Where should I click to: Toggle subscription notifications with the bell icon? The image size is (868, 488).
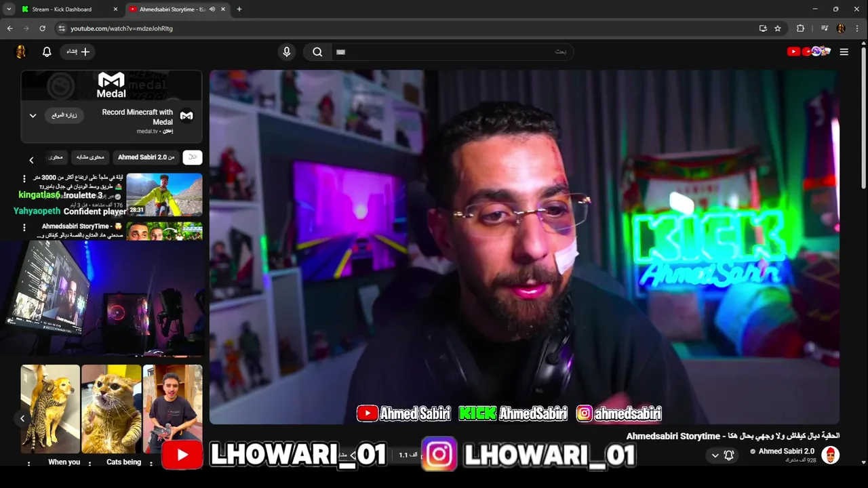(x=729, y=455)
